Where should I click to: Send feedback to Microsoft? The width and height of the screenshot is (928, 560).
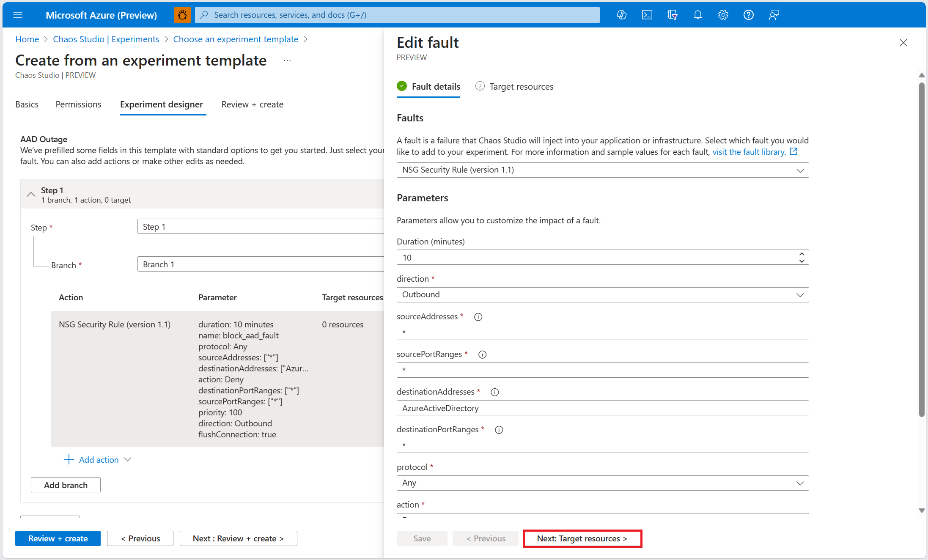774,15
